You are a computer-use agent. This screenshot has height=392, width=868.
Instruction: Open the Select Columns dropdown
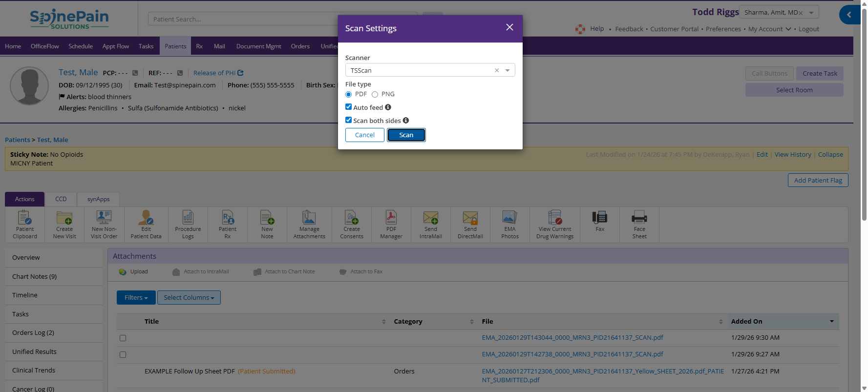pos(189,298)
